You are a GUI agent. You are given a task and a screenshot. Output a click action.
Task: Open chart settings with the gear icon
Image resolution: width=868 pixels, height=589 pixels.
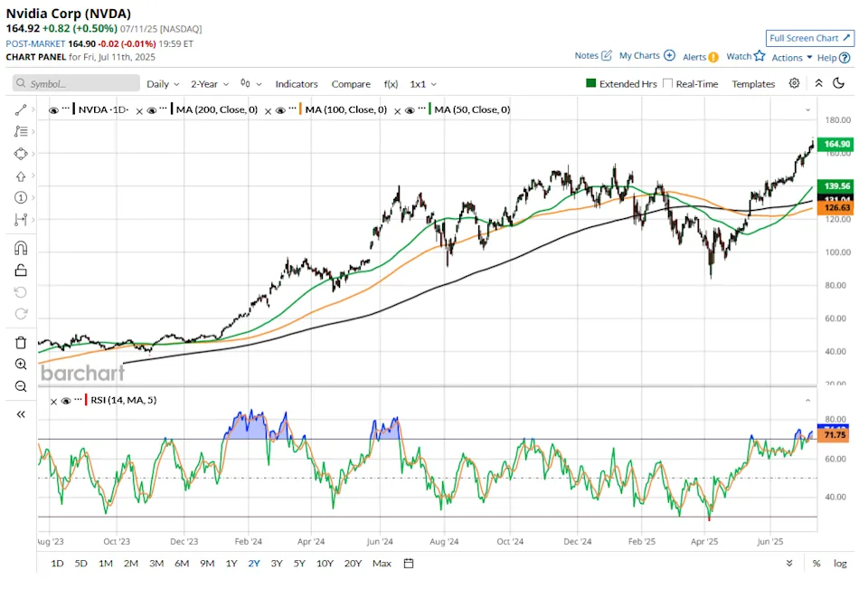(794, 83)
